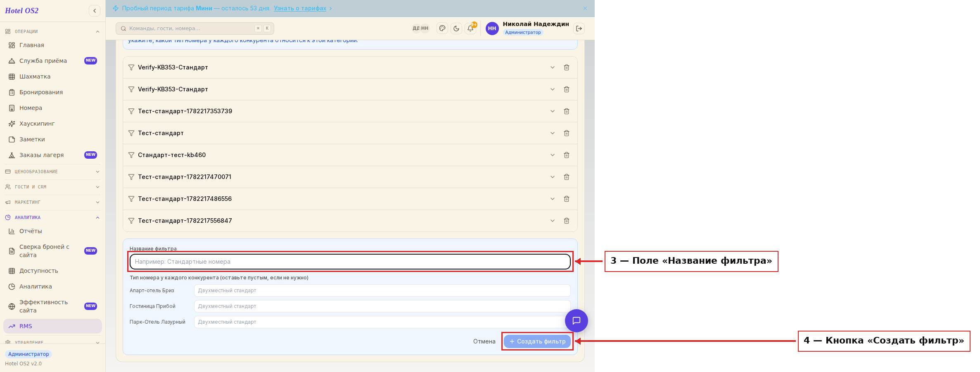This screenshot has width=980, height=372.
Task: Open the notifications bell
Action: pyautogui.click(x=470, y=29)
